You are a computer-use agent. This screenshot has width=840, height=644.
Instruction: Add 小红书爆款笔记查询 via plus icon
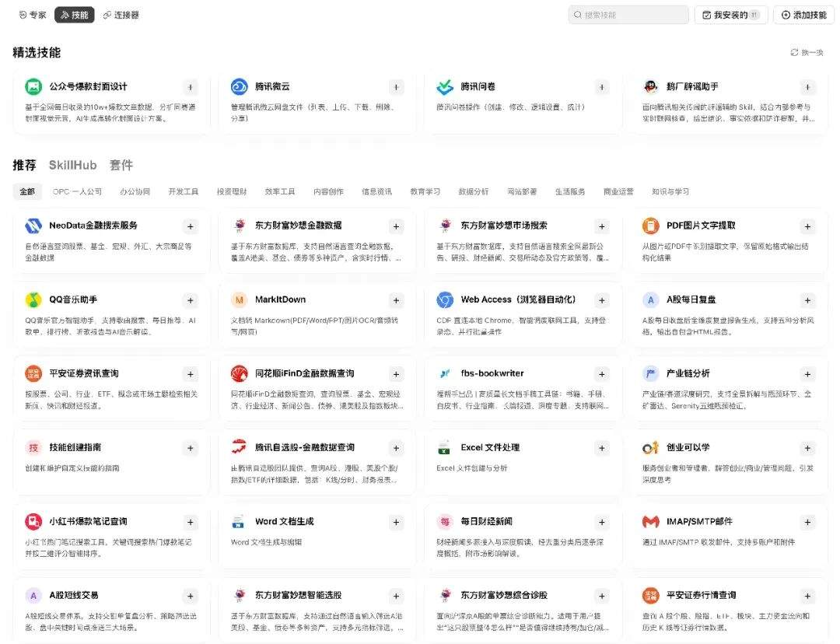191,522
